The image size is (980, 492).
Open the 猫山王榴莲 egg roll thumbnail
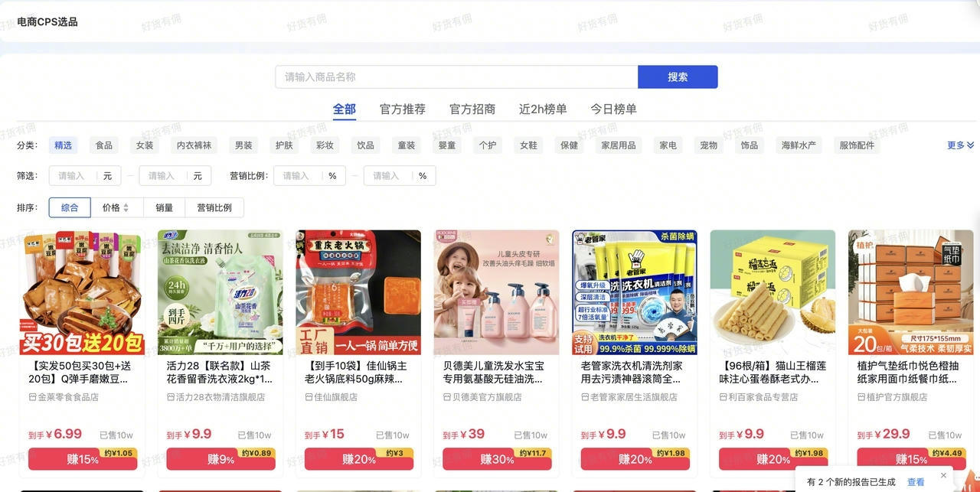773,292
